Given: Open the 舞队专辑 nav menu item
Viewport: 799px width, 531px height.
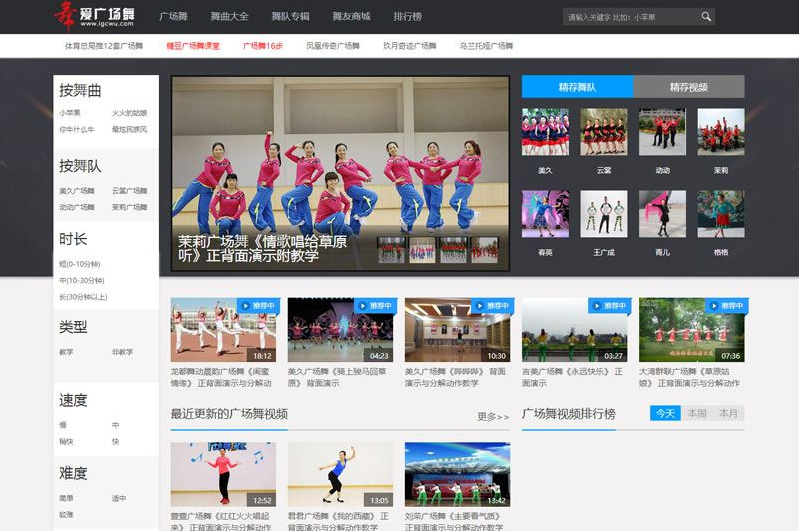Looking at the screenshot, I should 290,16.
